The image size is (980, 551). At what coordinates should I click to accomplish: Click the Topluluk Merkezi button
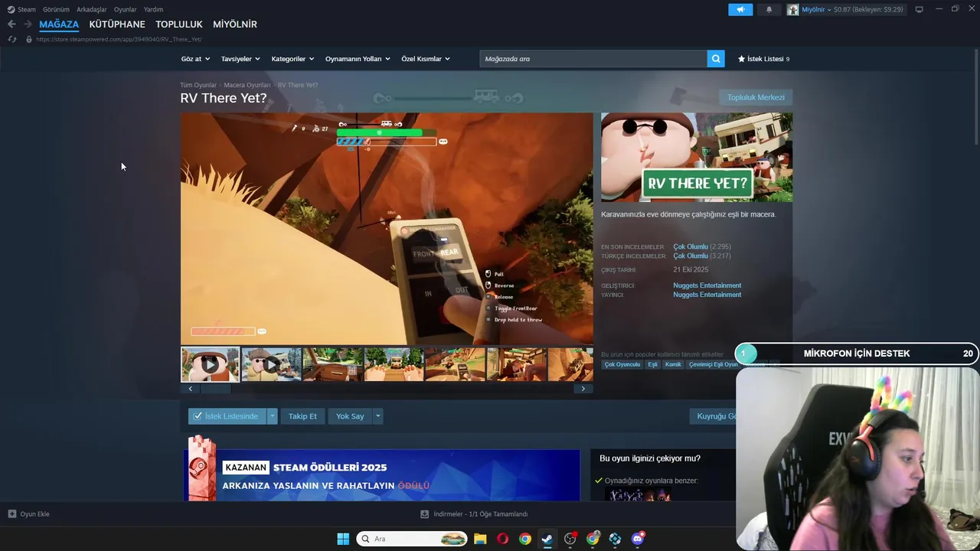coord(756,97)
